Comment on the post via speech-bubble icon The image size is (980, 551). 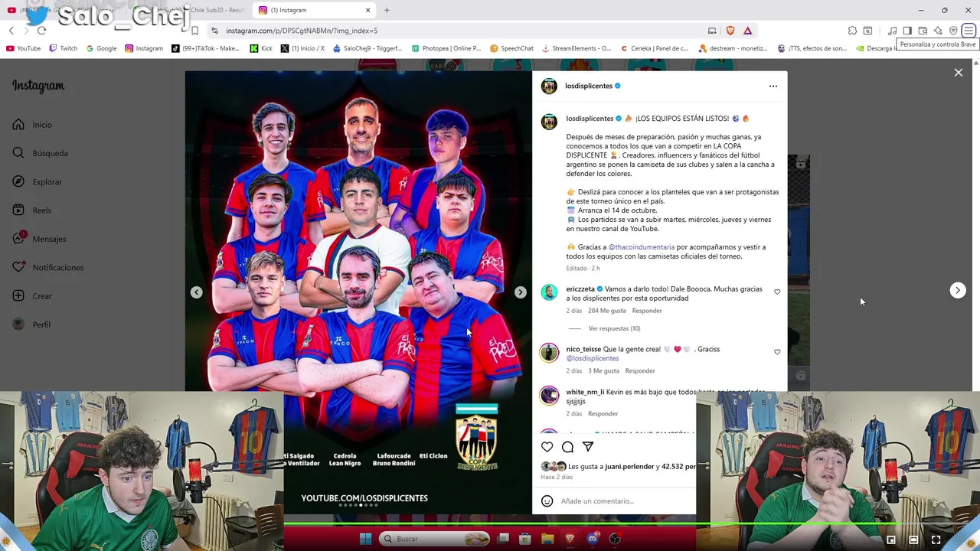pyautogui.click(x=567, y=447)
